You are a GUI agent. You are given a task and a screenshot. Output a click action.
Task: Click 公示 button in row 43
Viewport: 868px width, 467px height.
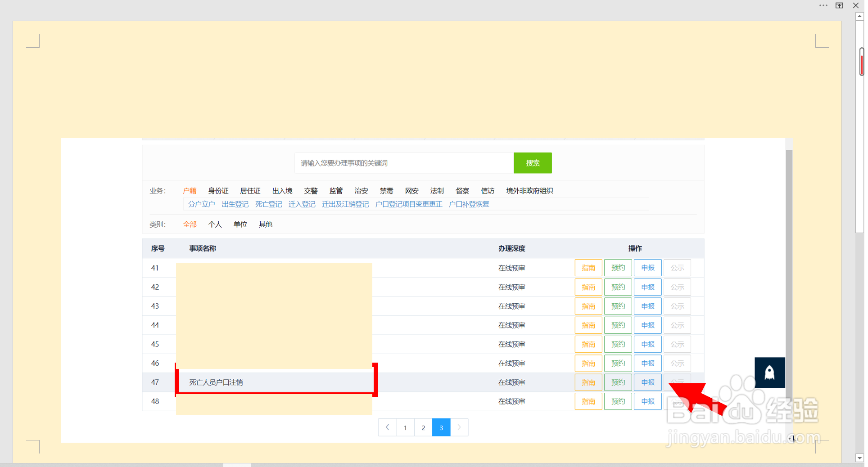(678, 306)
